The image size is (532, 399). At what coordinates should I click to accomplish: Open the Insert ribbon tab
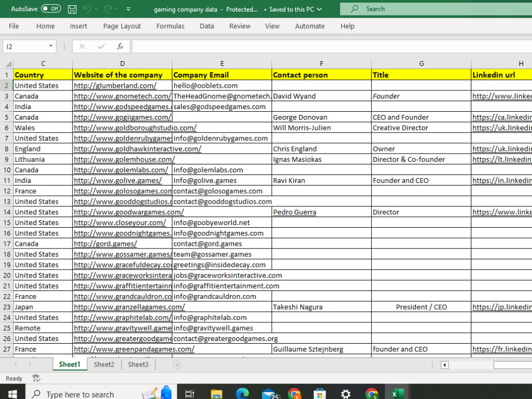coord(78,26)
